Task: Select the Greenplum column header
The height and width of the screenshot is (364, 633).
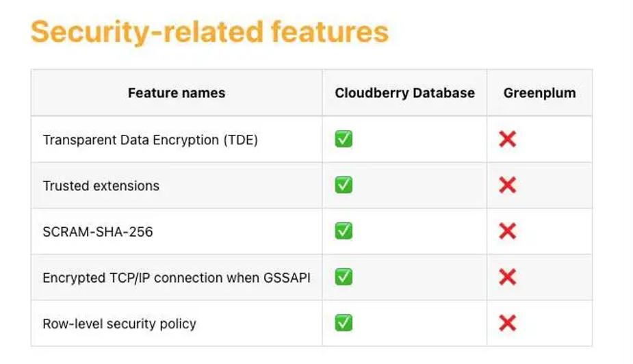Action: point(539,93)
